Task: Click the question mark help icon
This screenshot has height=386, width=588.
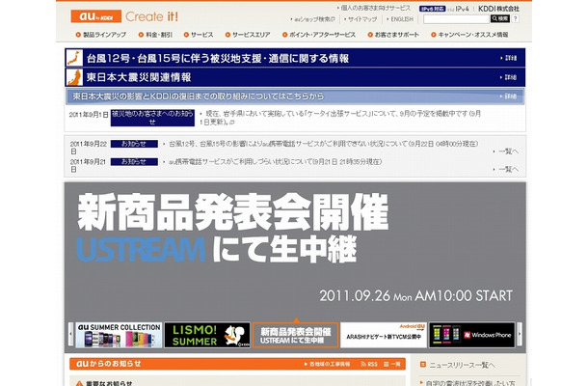Action: click(x=516, y=18)
